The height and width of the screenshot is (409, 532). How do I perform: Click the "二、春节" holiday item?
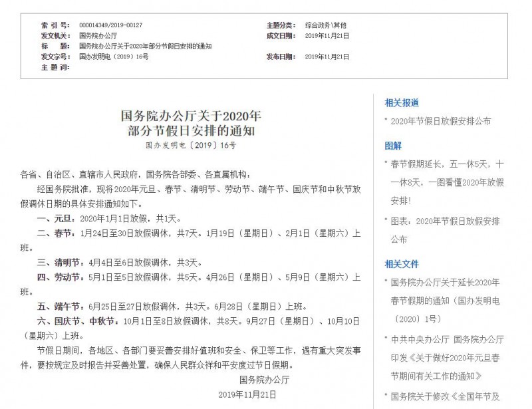tap(190, 241)
